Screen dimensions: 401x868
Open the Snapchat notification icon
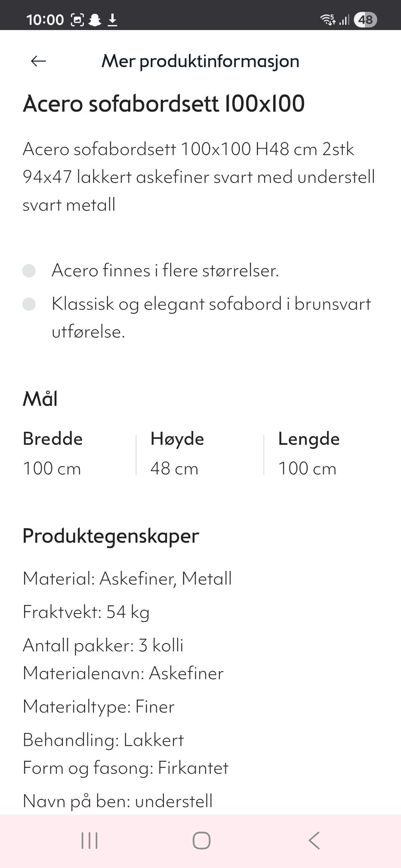pos(95,19)
